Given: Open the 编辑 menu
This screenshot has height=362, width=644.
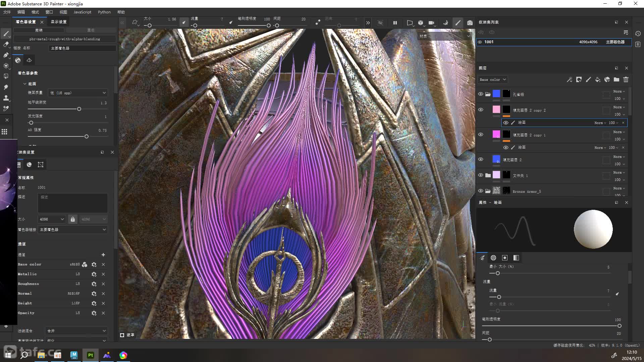Looking at the screenshot, I should point(21,12).
